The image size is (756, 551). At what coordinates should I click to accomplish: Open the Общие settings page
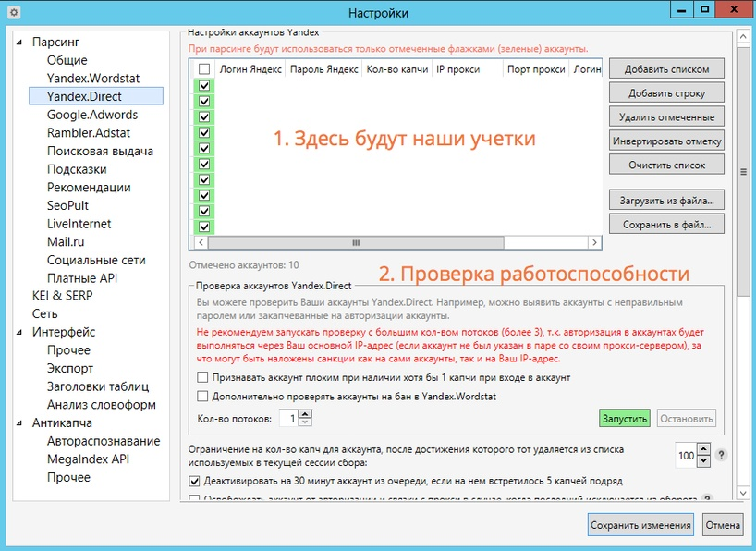(x=67, y=60)
